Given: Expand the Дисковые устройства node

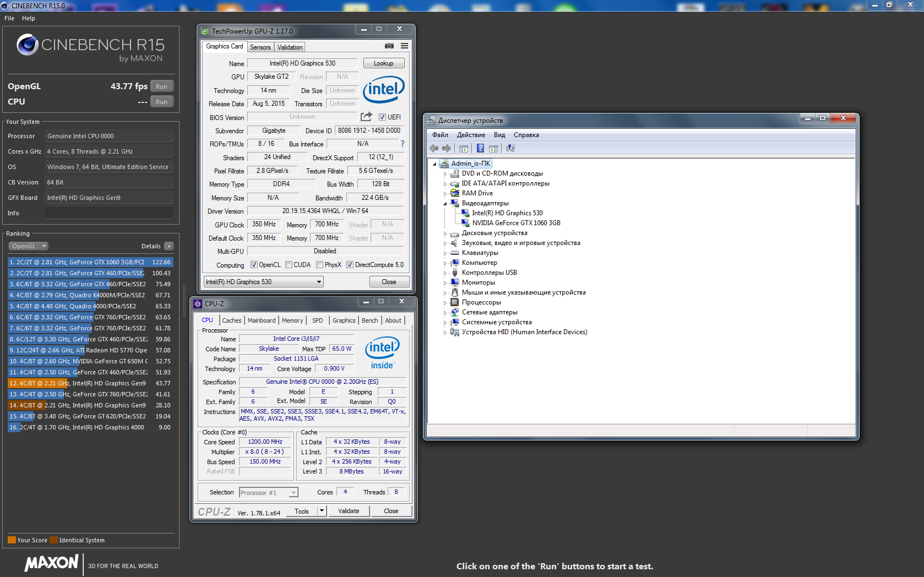Looking at the screenshot, I should (445, 233).
